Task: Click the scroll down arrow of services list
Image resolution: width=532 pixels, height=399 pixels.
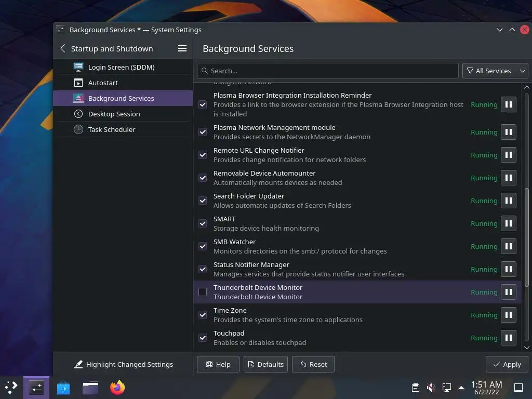Action: (527, 348)
